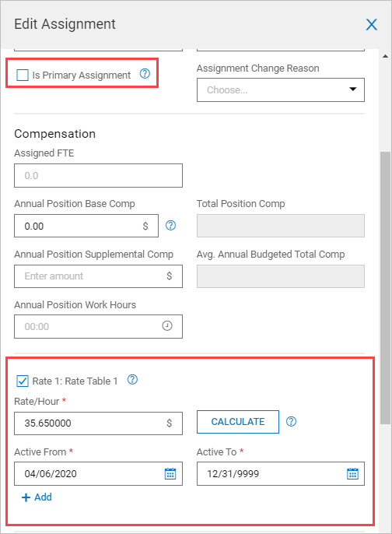Open Assignment Change Reason dropdown
Screen dimensions: 392x534
[x=280, y=90]
